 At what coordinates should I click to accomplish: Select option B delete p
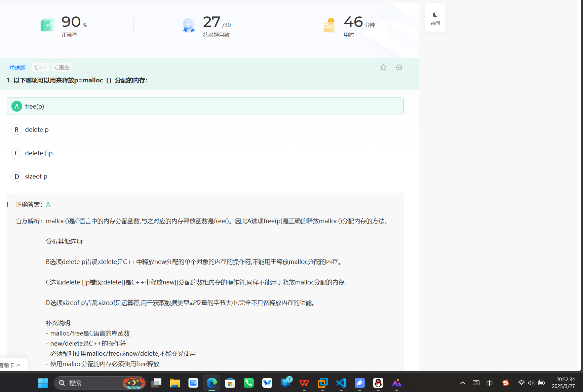point(205,129)
